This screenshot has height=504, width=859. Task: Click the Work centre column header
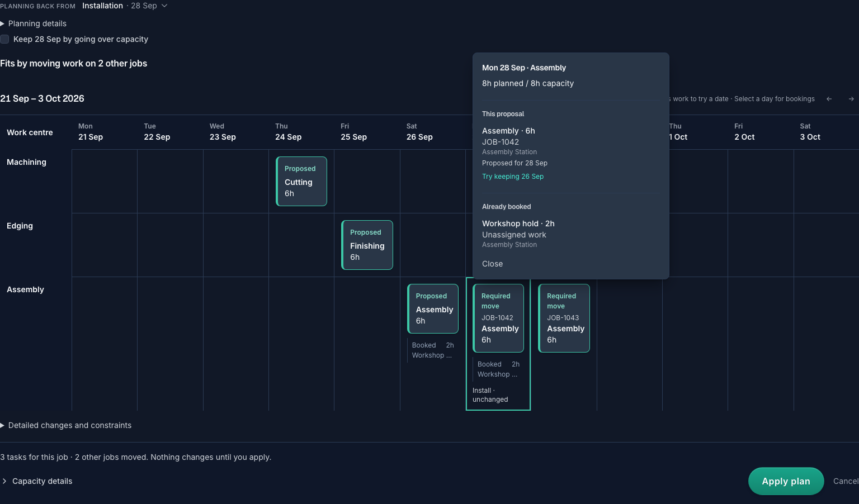(30, 132)
